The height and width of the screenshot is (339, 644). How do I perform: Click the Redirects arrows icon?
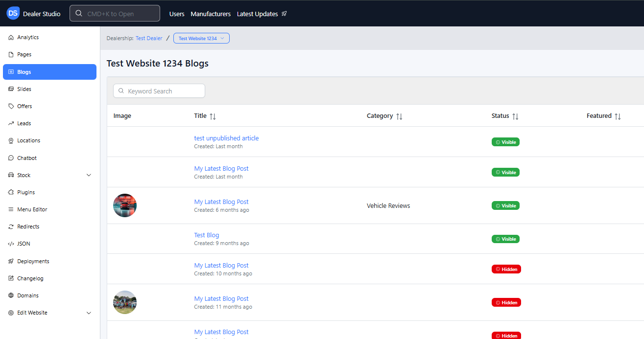pos(11,227)
